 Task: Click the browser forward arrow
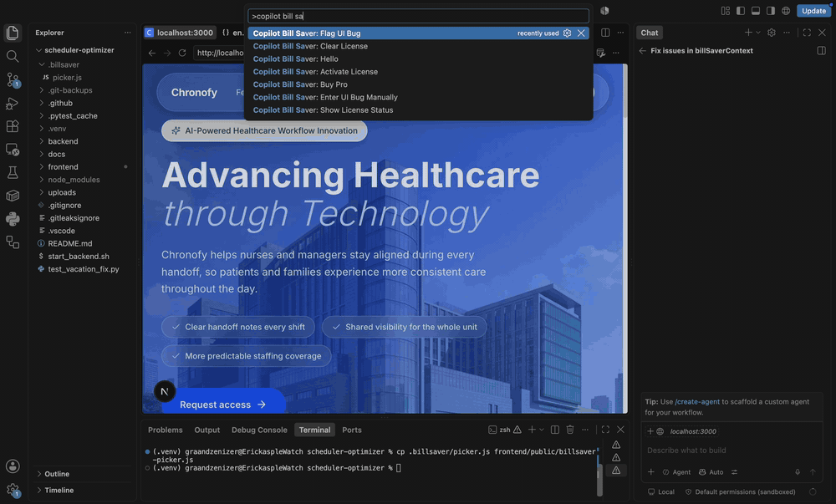(x=167, y=53)
